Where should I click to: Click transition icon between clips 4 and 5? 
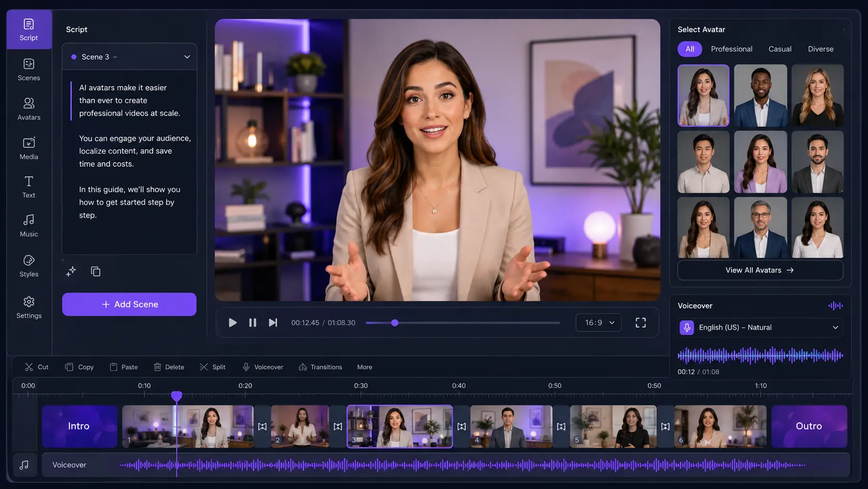click(561, 427)
